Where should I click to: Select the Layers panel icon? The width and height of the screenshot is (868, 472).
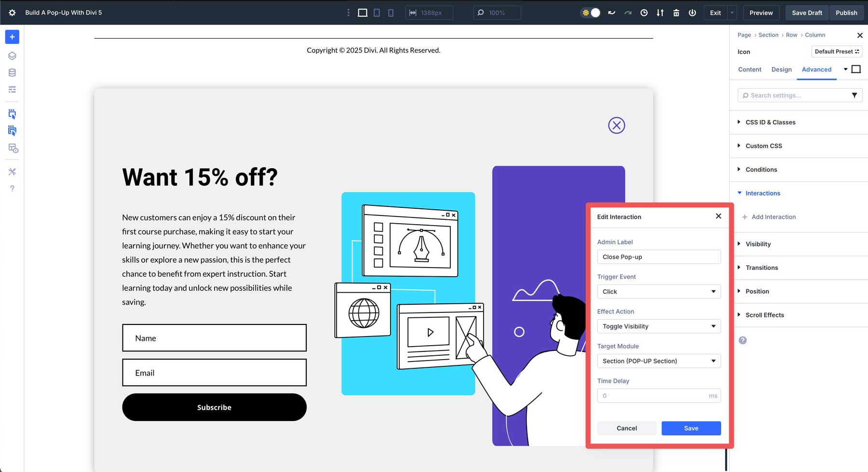[12, 55]
